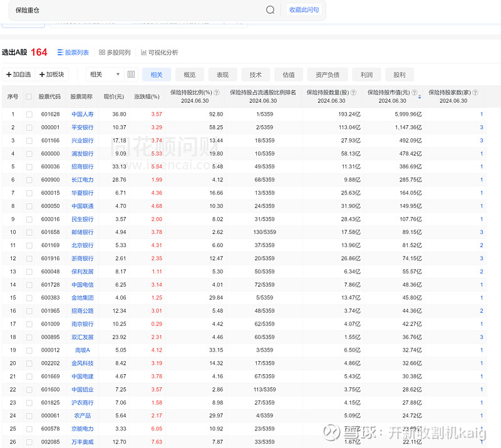This screenshot has height=448, width=501.
Task: Click insurer count 2 for 北京银行
Action: (482, 245)
